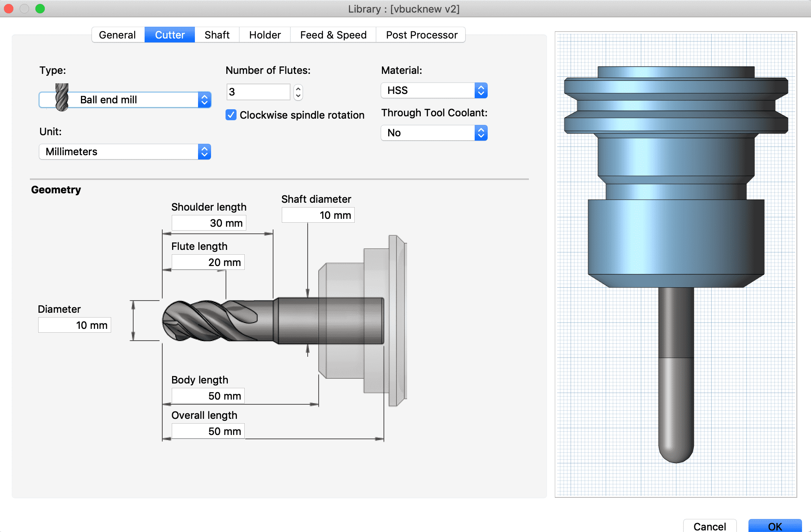Click the 3D tool holder preview
This screenshot has height=532, width=811.
676,264
